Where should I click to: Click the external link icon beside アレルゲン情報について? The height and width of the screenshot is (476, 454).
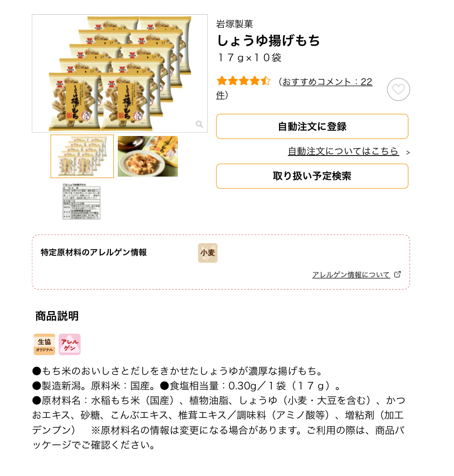[x=397, y=274]
